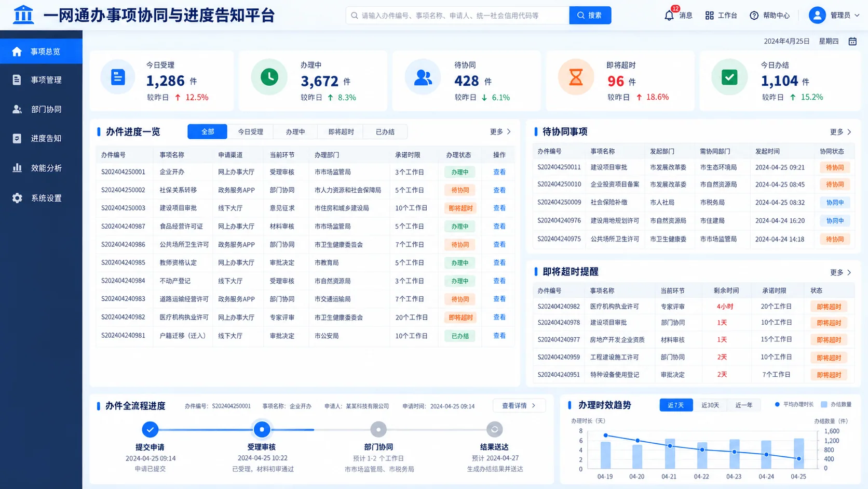Click the 效能分析 bar chart icon

pos(17,168)
